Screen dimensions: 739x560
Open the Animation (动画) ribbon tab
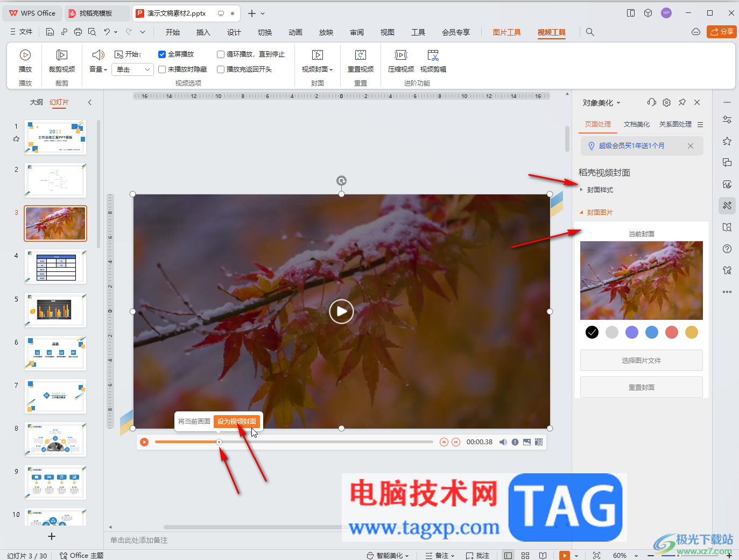(295, 32)
